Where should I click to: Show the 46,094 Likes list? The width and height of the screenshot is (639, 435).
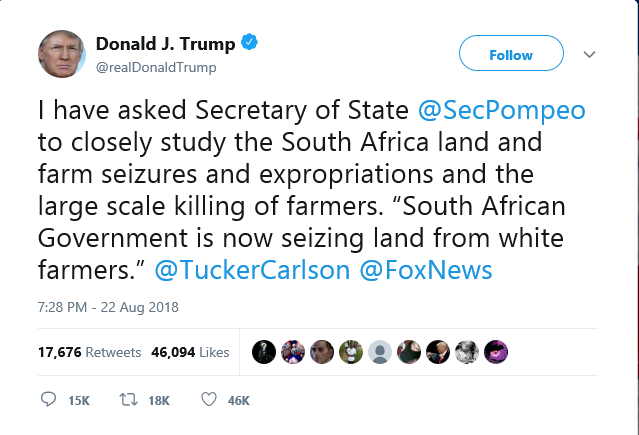(x=188, y=352)
